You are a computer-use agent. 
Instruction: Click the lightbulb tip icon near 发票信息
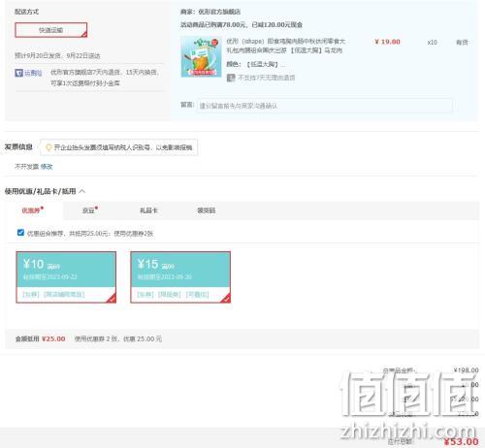(x=48, y=147)
